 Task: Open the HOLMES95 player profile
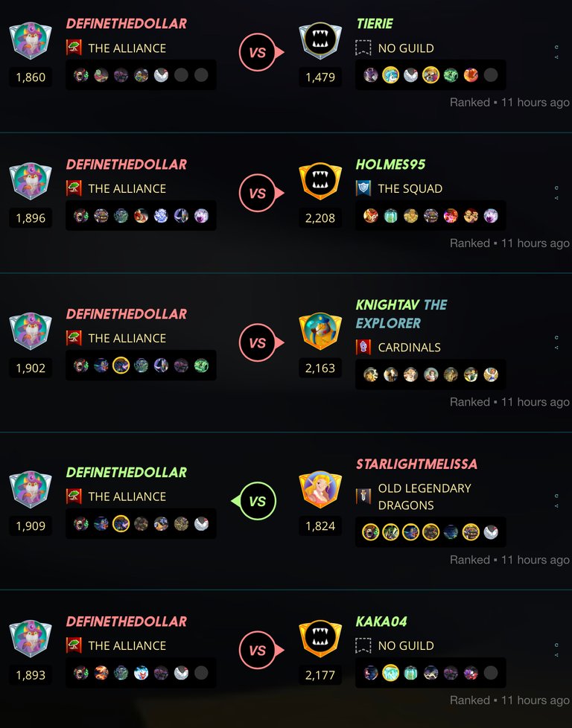pos(390,165)
